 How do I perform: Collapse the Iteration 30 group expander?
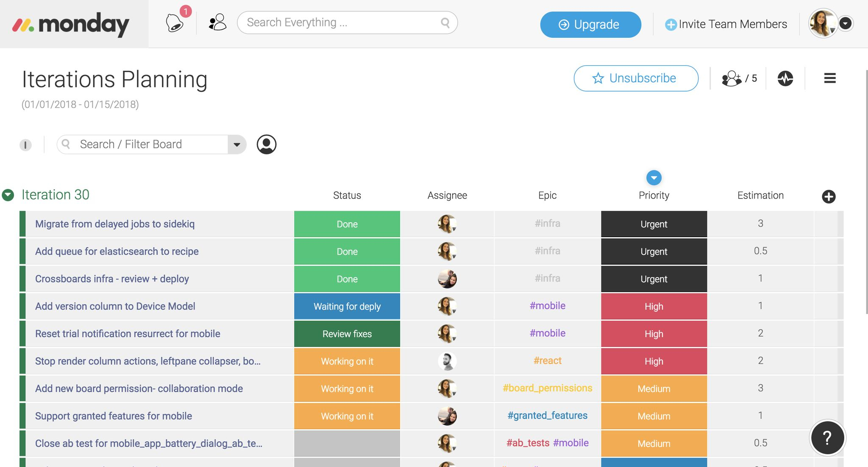pyautogui.click(x=8, y=194)
